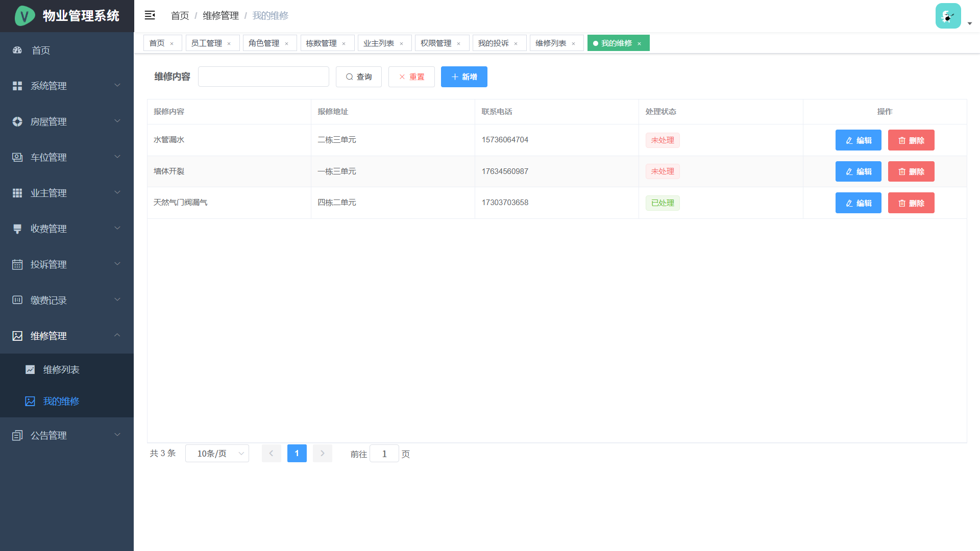Open the 10条/页 page size dropdown

coord(217,454)
